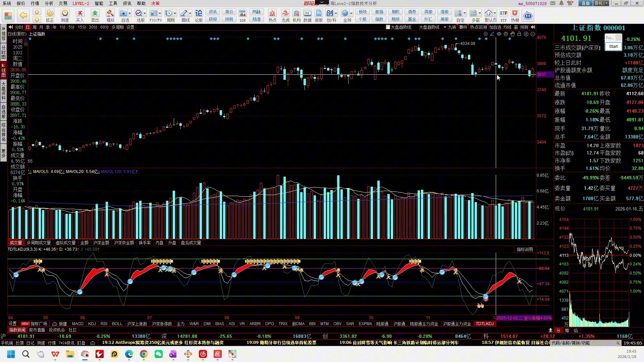Screen dimensions: 644x362
Task: Click the 买入 (buy) toolbar icon
Action: point(80,13)
